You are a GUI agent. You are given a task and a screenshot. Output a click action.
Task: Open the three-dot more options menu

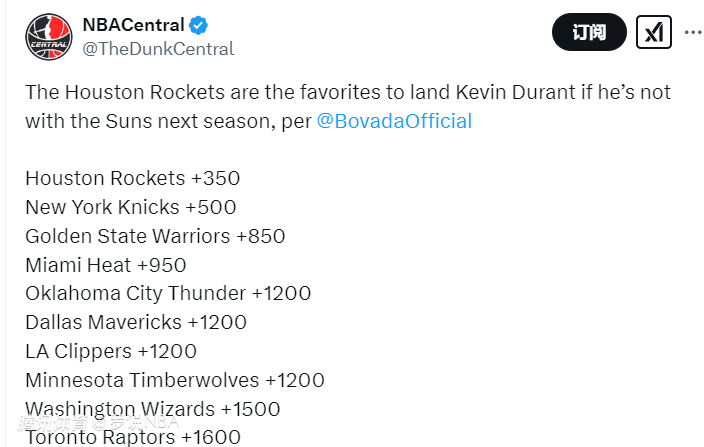(693, 32)
